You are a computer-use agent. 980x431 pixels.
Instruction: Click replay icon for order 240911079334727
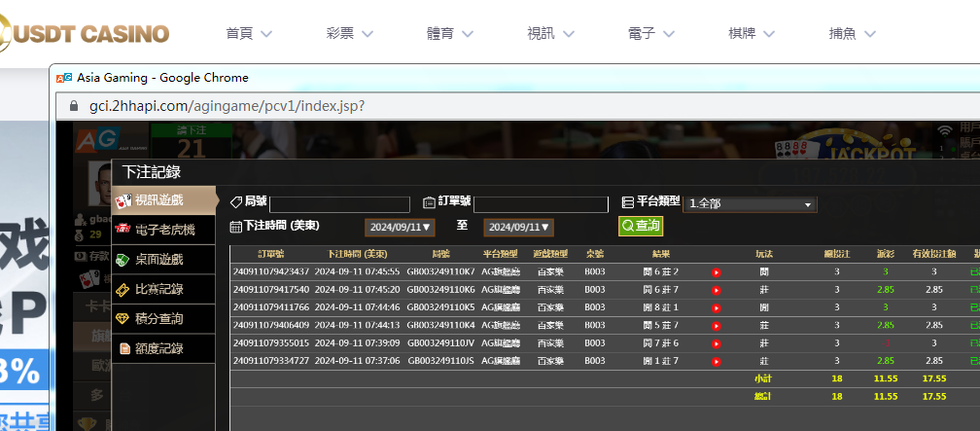click(717, 361)
